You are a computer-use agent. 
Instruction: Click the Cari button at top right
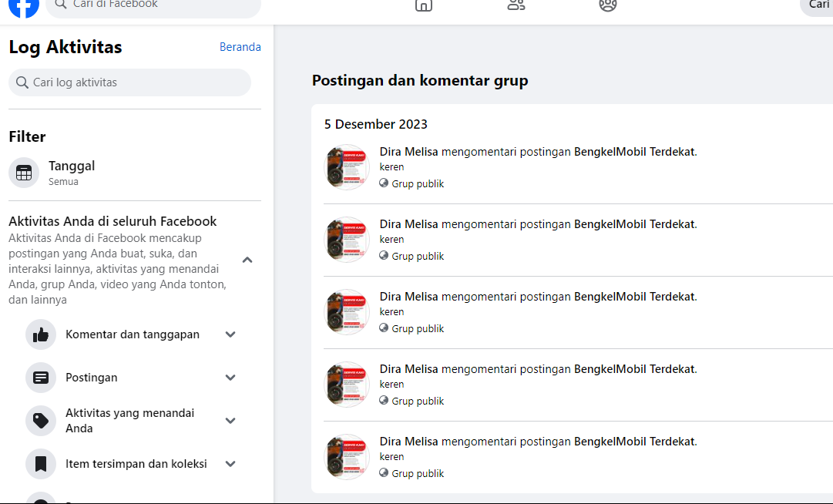click(817, 5)
